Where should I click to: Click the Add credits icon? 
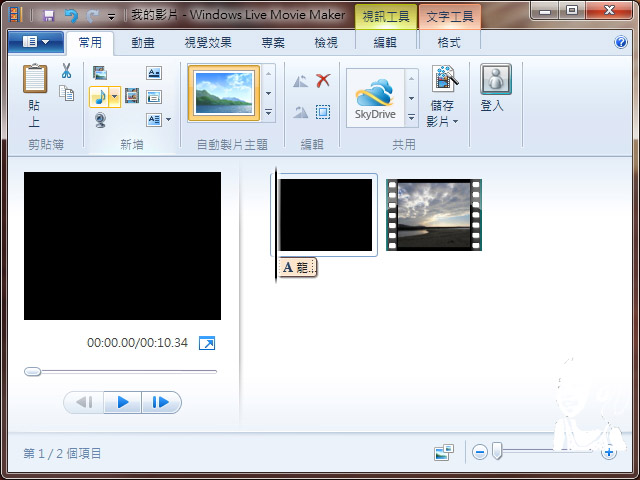[x=153, y=120]
